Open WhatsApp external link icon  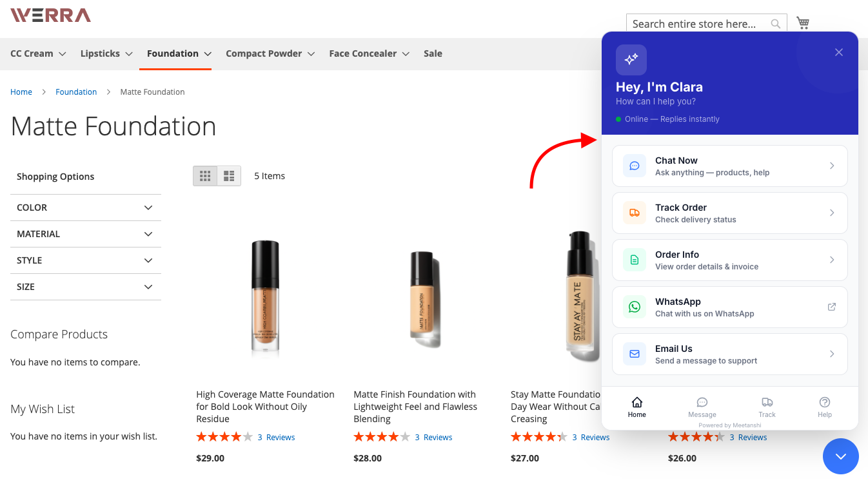[832, 307]
